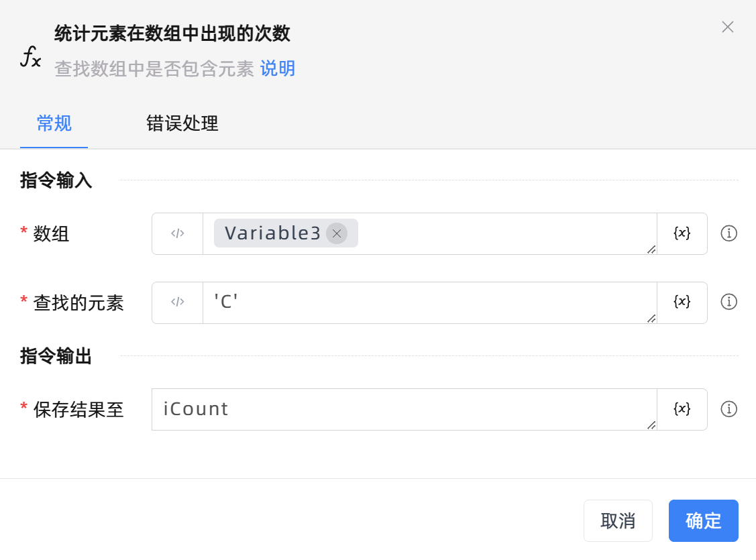The width and height of the screenshot is (756, 560).
Task: Show info tooltip for 查找的元素
Action: point(728,302)
